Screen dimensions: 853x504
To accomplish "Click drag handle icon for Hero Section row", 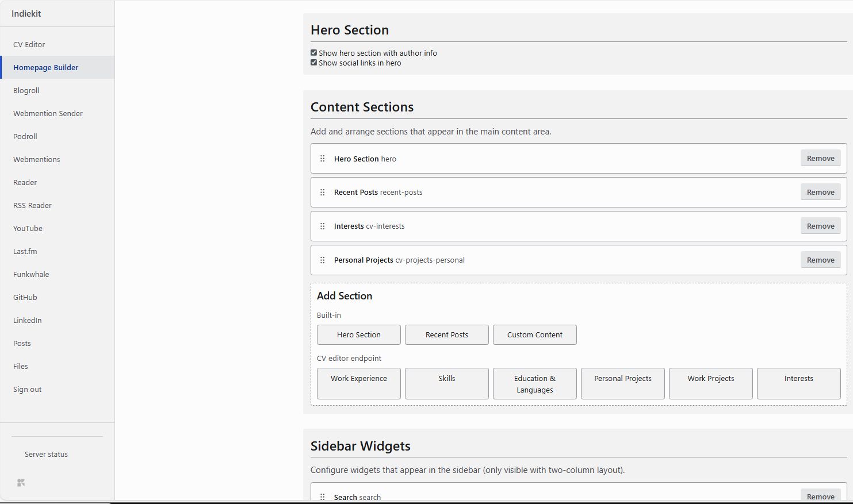I will 322,159.
